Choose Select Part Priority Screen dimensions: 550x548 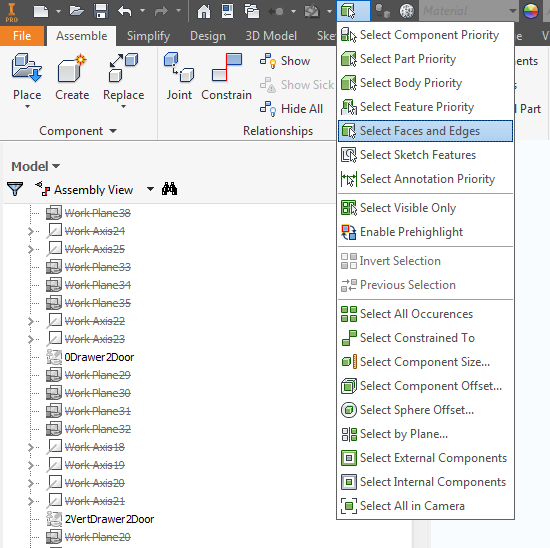point(425,59)
